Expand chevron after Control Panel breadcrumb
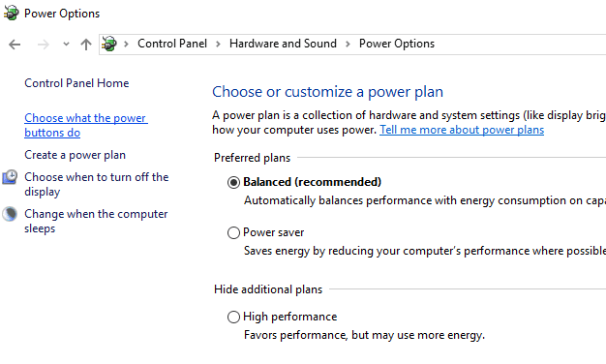The height and width of the screenshot is (364, 606). tap(218, 45)
